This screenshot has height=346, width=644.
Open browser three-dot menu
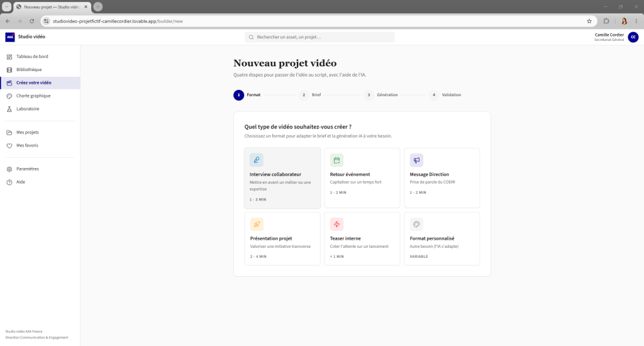tap(636, 21)
